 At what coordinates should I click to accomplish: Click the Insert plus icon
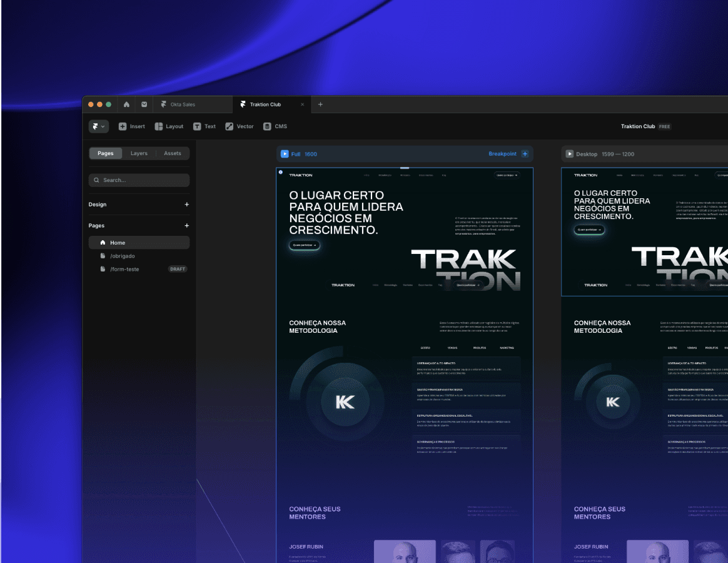123,126
